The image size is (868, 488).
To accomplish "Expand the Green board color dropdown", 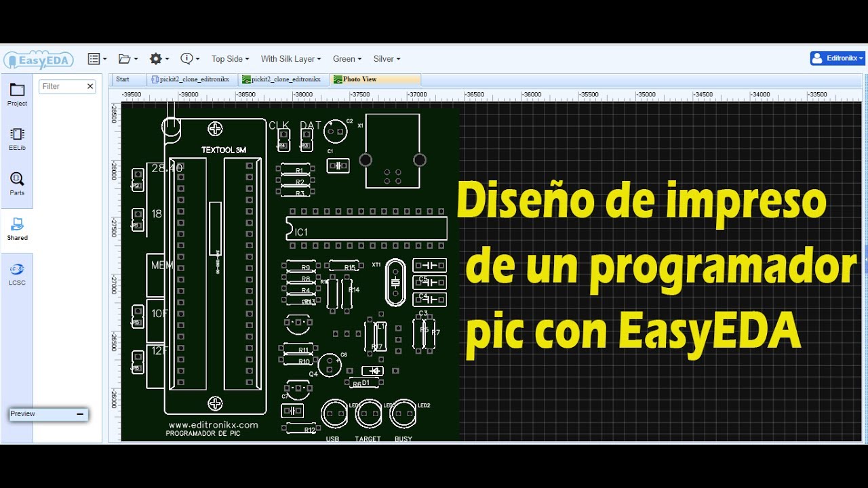I will click(347, 59).
